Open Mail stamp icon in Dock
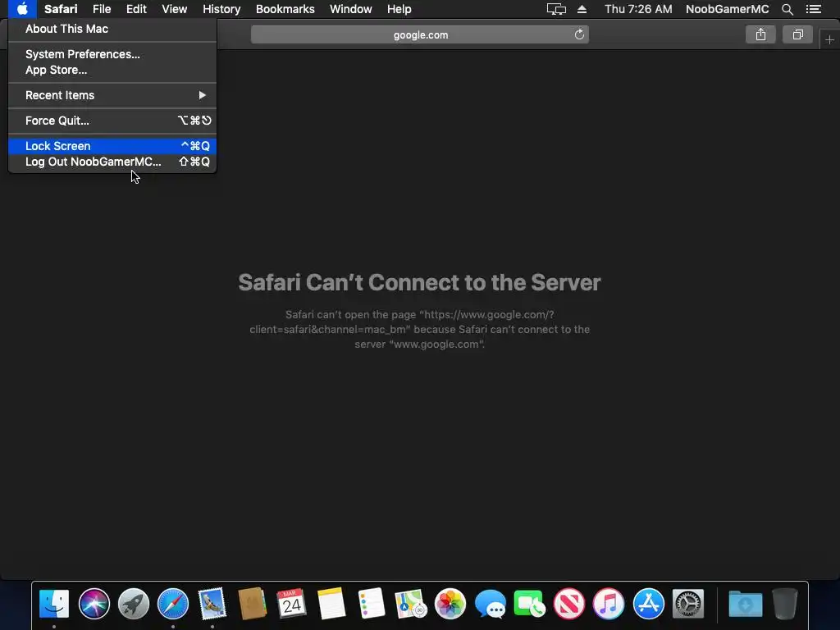Screen dimensions: 840x630 [212, 604]
